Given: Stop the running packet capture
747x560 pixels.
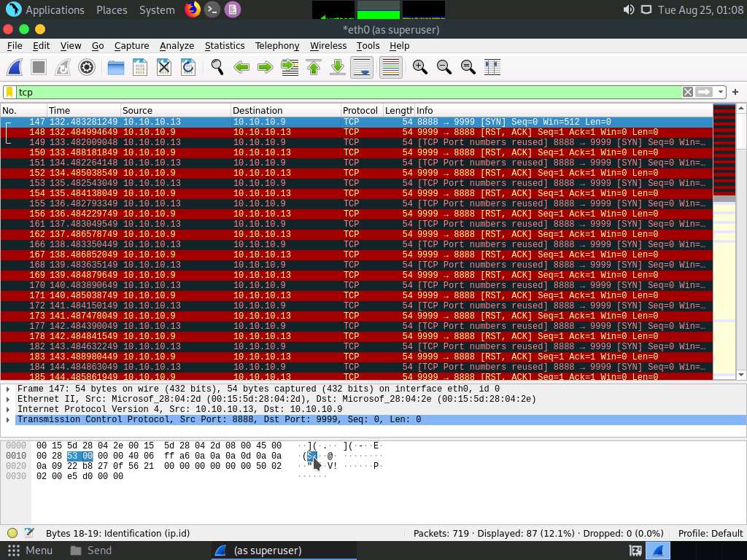Looking at the screenshot, I should [x=39, y=67].
